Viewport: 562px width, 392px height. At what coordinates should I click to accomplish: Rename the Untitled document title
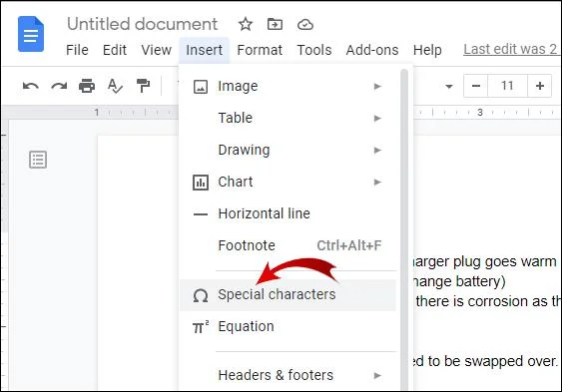(x=143, y=24)
